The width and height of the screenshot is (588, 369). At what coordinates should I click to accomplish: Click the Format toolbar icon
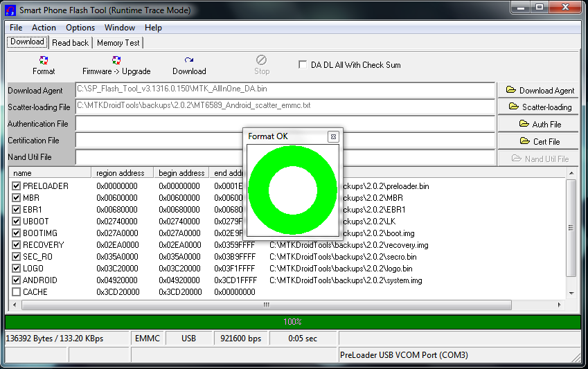44,60
